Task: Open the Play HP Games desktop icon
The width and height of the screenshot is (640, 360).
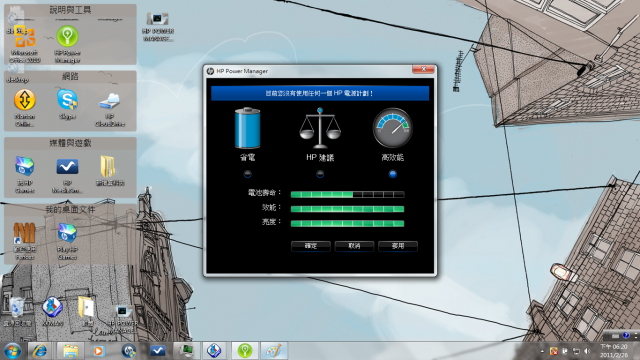Action: (67, 241)
